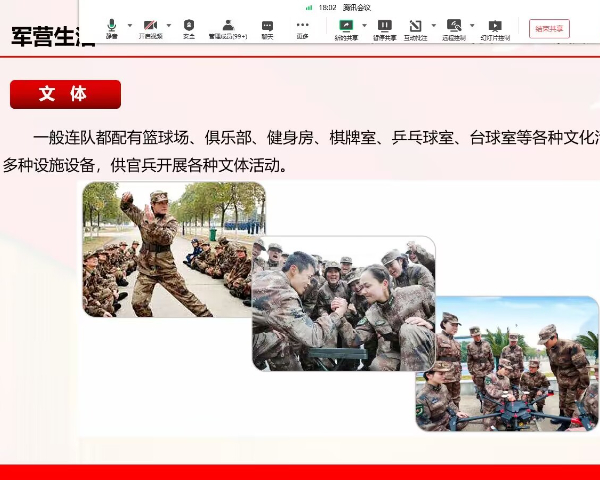Open the More three-dots menu
Screen dimensions: 600x480
click(x=302, y=29)
